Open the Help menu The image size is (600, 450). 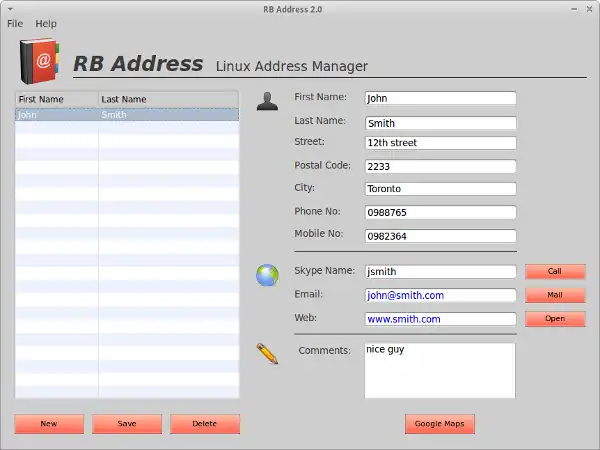point(46,24)
